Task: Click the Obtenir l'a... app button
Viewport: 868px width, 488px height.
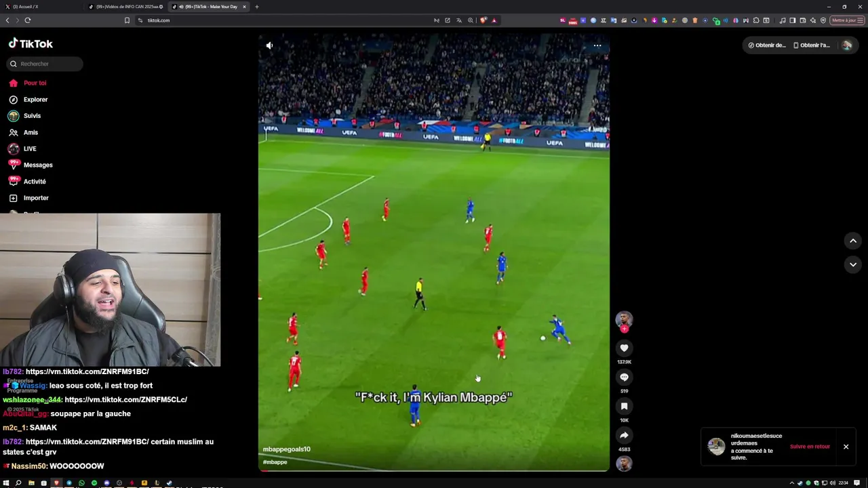Action: [812, 45]
